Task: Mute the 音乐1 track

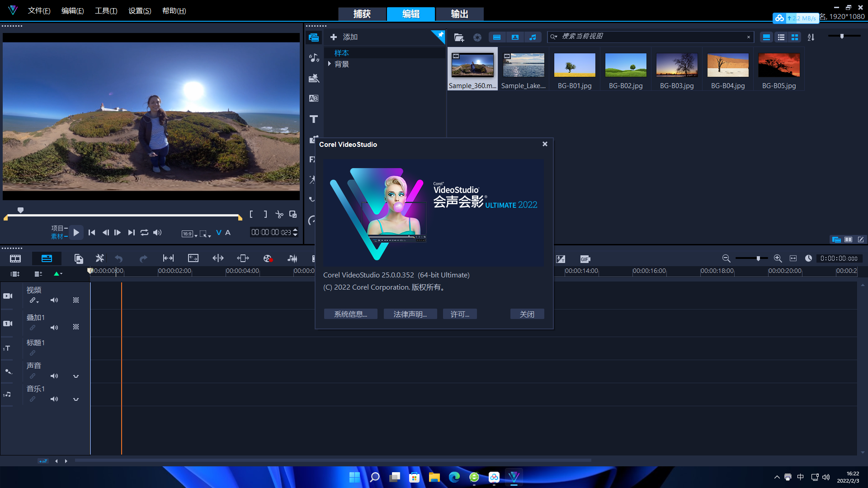Action: point(54,399)
